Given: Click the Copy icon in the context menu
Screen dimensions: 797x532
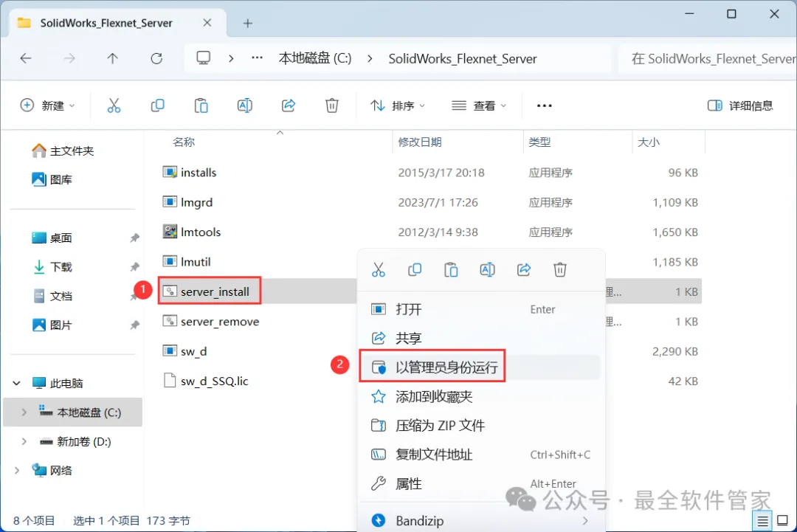Looking at the screenshot, I should coord(415,270).
